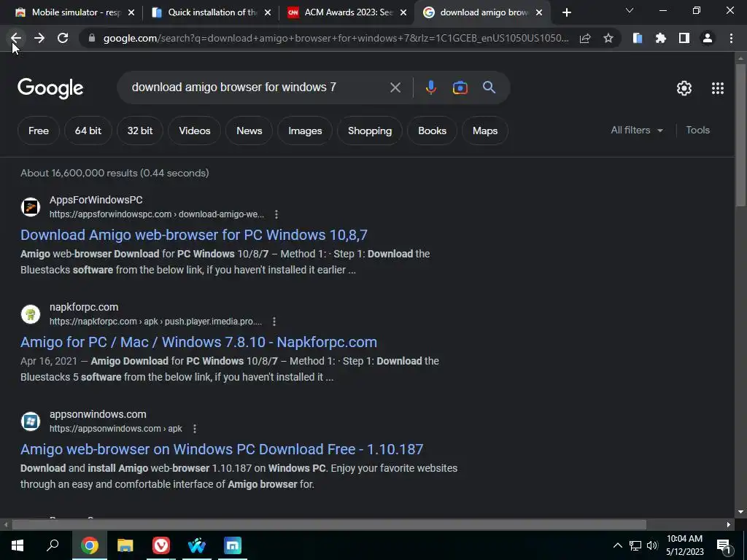The width and height of the screenshot is (747, 560).
Task: Open Amigo web-browser on Windows PC Download Free link
Action: pyautogui.click(x=222, y=449)
